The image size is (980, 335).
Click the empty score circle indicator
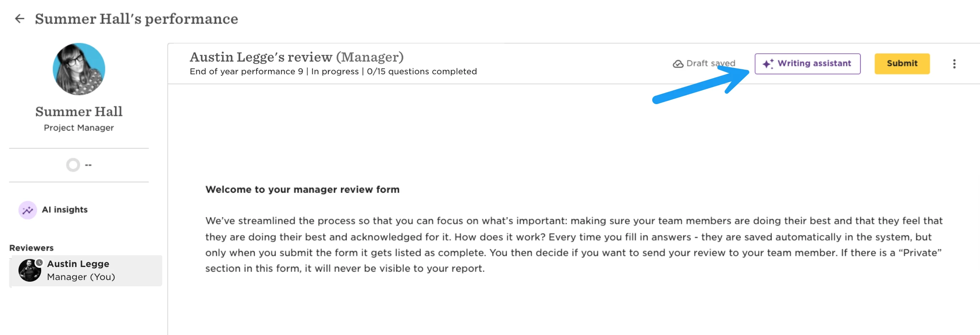(73, 165)
